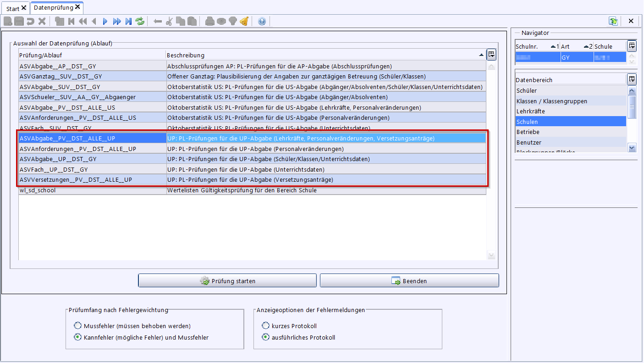Close the Datenprüfung tab
This screenshot has height=363, width=644.
(77, 7)
